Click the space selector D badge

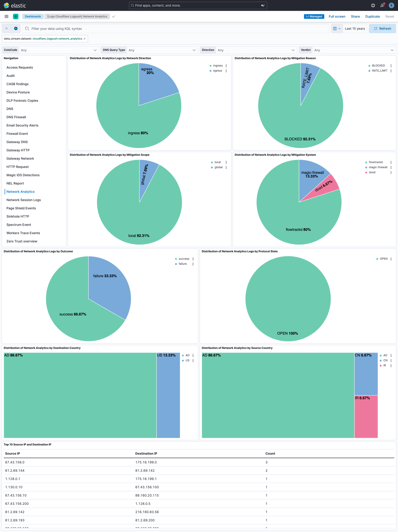click(x=16, y=16)
